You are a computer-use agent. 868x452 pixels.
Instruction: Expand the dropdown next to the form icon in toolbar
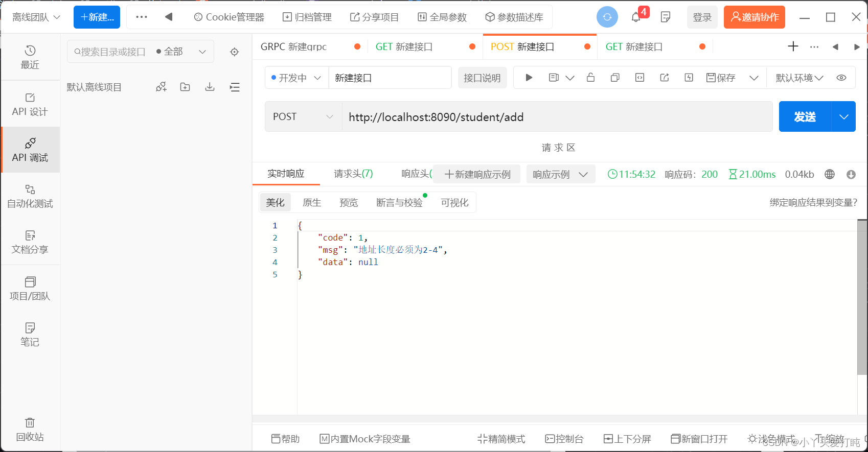click(570, 78)
